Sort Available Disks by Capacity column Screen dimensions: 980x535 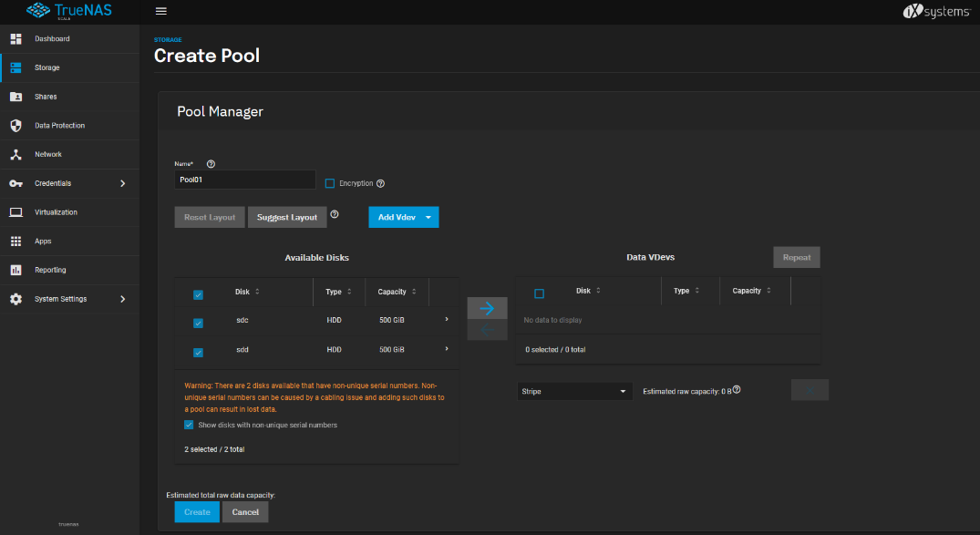pyautogui.click(x=397, y=292)
